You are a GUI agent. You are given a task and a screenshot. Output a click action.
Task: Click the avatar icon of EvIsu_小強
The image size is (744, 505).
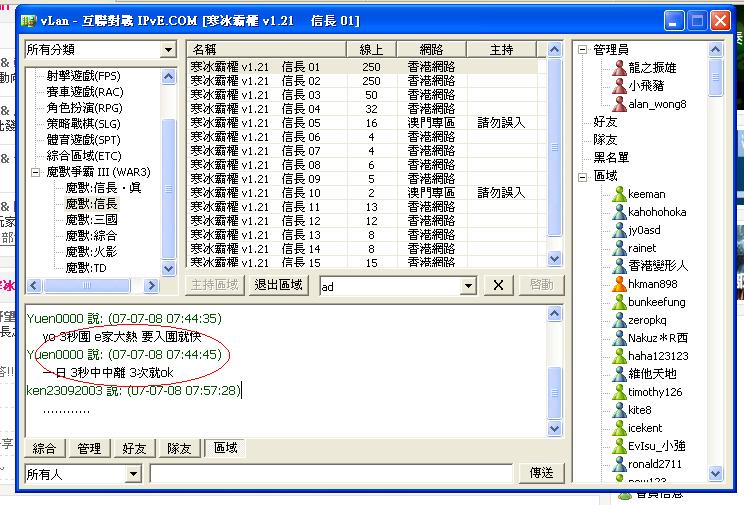pos(619,446)
